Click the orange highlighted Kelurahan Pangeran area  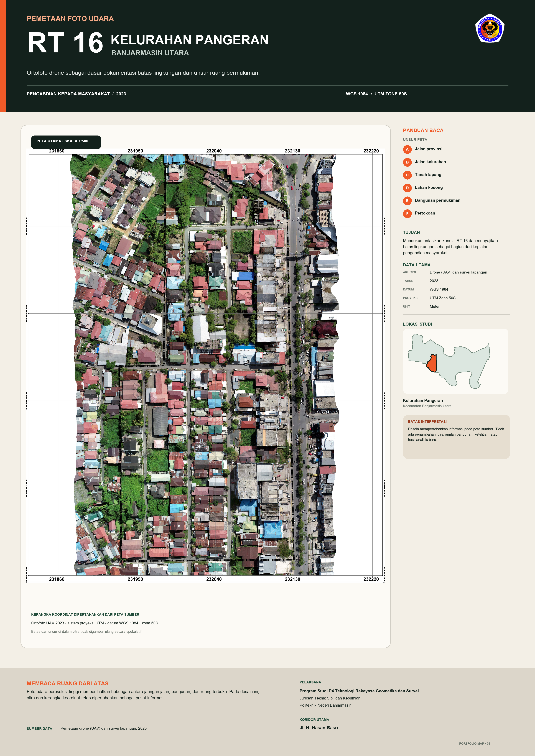432,363
